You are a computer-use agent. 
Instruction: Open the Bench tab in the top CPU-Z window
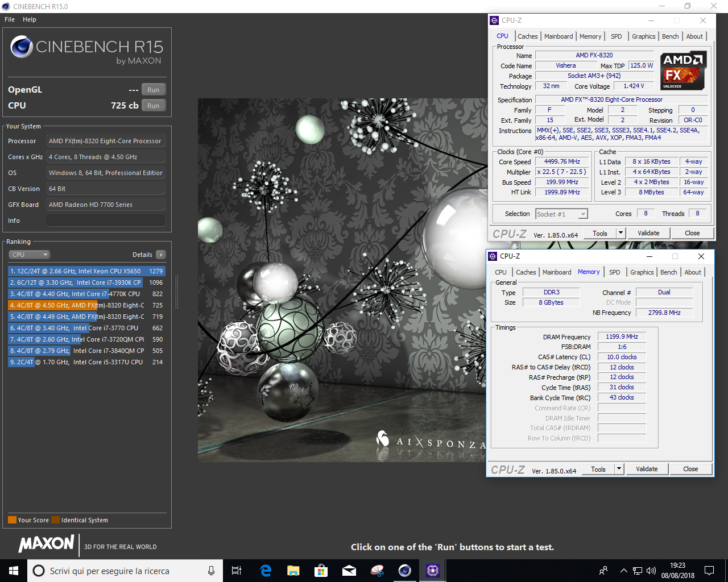[x=670, y=36]
